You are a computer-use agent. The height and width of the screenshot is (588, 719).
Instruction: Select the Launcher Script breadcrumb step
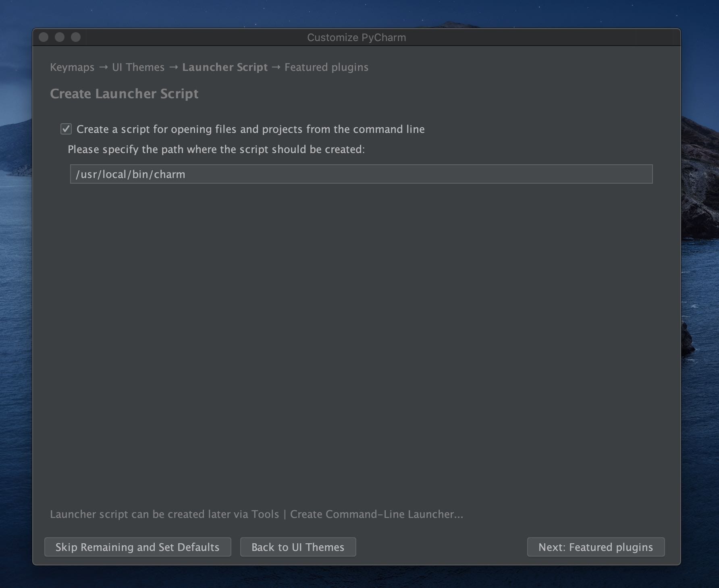[x=224, y=67]
